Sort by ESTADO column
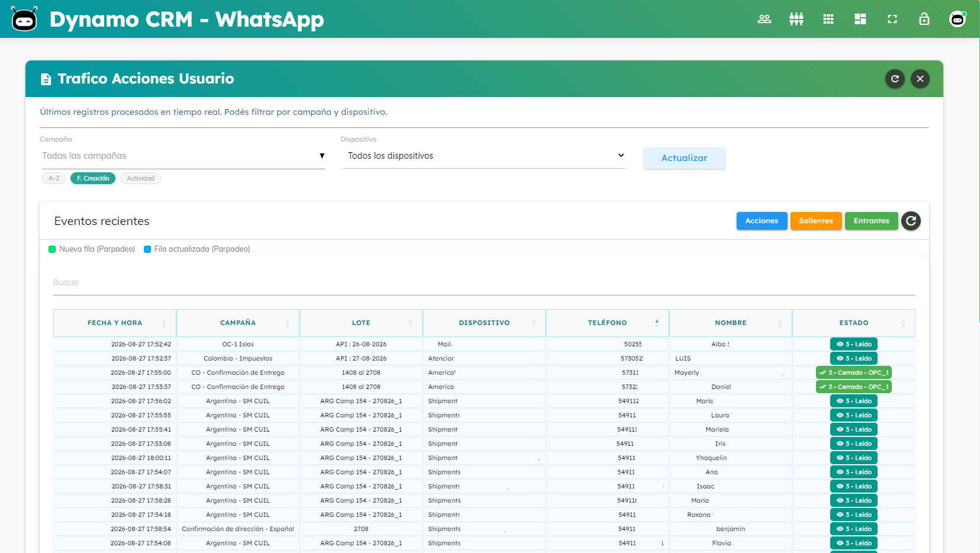980x553 pixels. point(854,323)
